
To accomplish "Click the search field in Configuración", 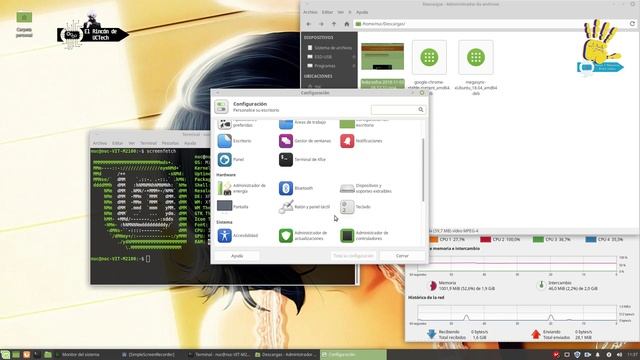I will click(398, 109).
